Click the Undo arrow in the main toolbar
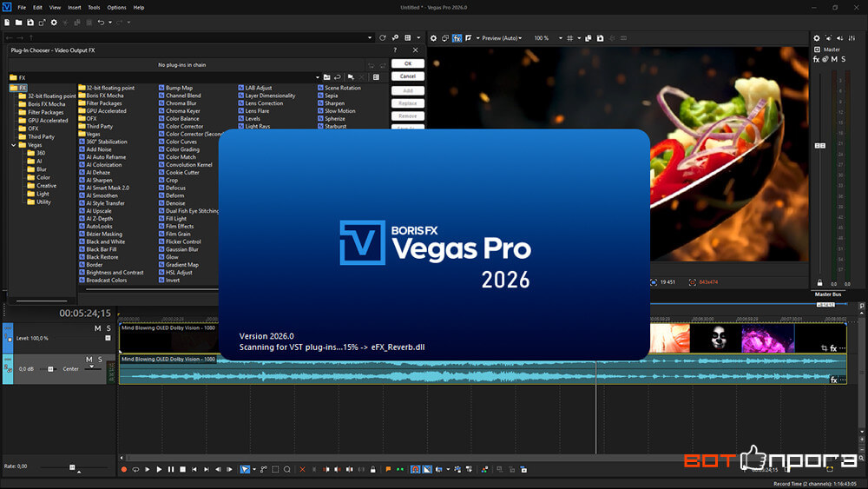 [101, 23]
